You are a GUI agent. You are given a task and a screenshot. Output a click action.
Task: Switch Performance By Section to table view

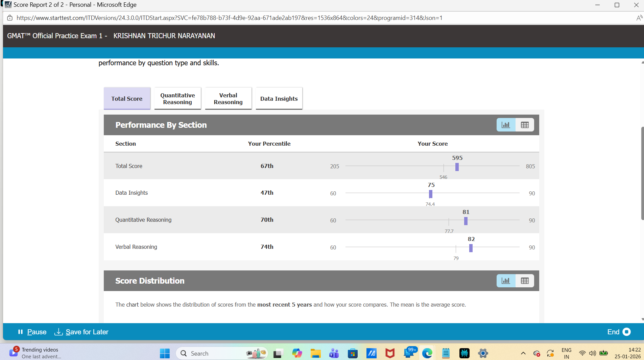click(x=524, y=125)
